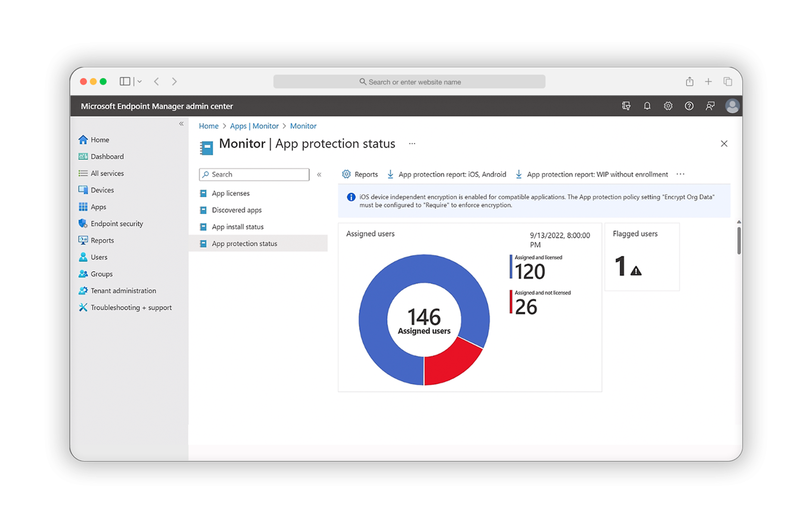
Task: Open the notifications bell icon
Action: click(x=647, y=106)
